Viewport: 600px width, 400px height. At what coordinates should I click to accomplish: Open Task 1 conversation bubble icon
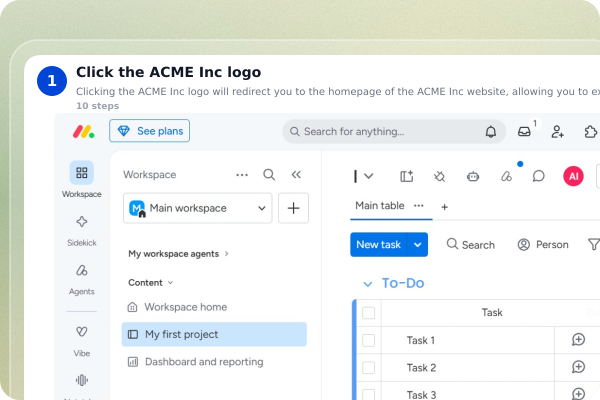[x=578, y=340]
